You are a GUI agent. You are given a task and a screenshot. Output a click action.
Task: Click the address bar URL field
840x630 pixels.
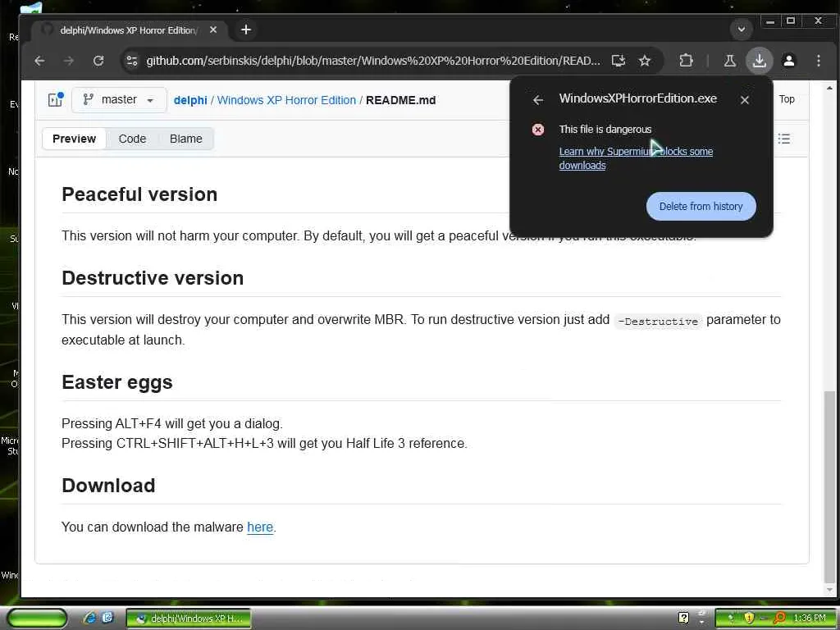pos(373,61)
